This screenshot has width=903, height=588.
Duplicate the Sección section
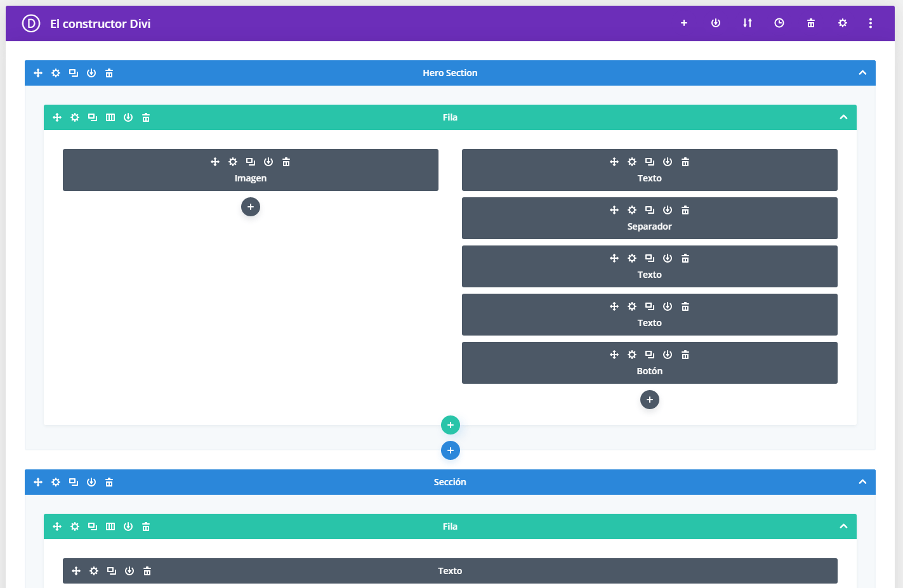click(74, 482)
